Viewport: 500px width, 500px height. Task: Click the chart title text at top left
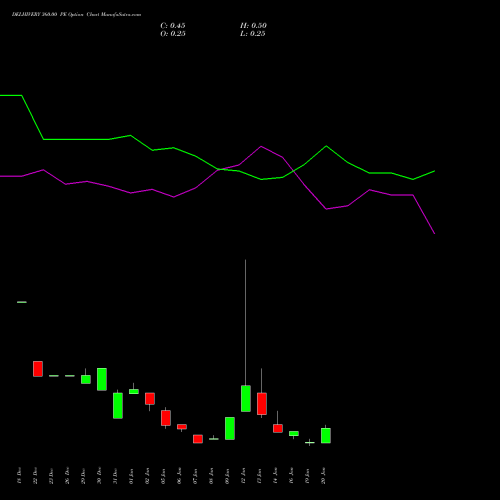pyautogui.click(x=76, y=15)
